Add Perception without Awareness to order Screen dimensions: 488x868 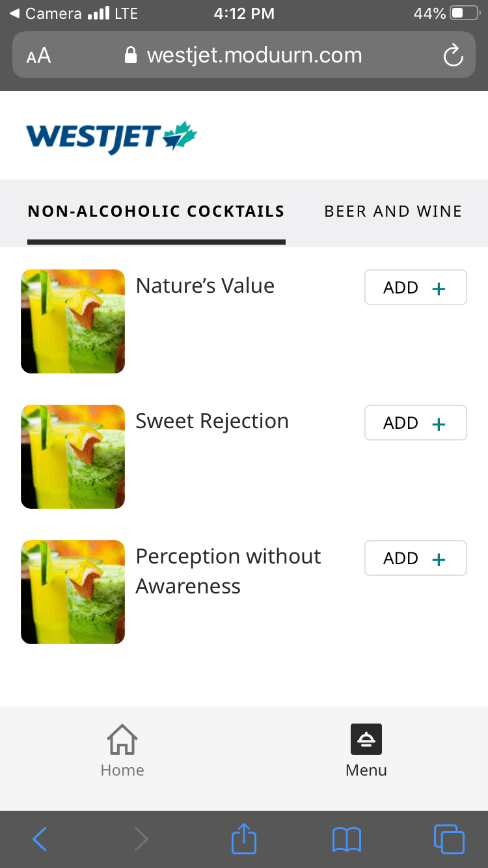[x=415, y=558]
